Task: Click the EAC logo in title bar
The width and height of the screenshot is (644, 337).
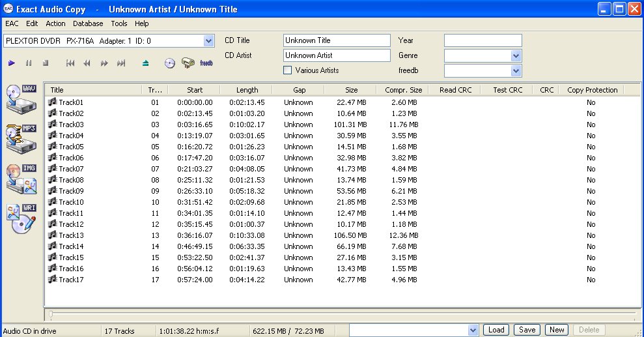Action: point(8,8)
